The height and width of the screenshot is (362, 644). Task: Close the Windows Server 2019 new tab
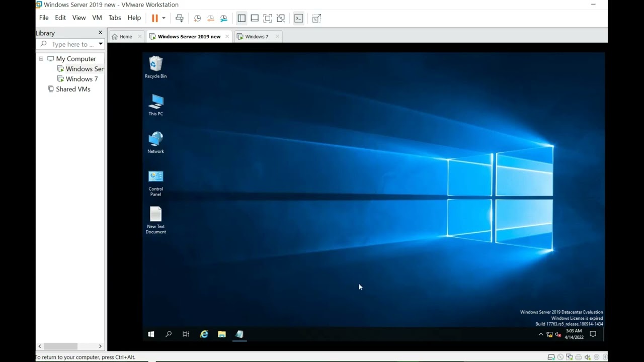[x=227, y=36]
